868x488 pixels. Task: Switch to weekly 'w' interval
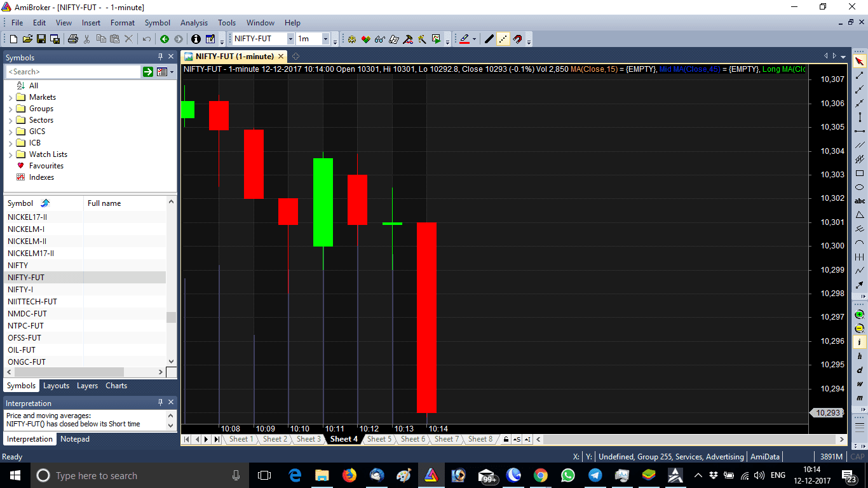(x=860, y=384)
